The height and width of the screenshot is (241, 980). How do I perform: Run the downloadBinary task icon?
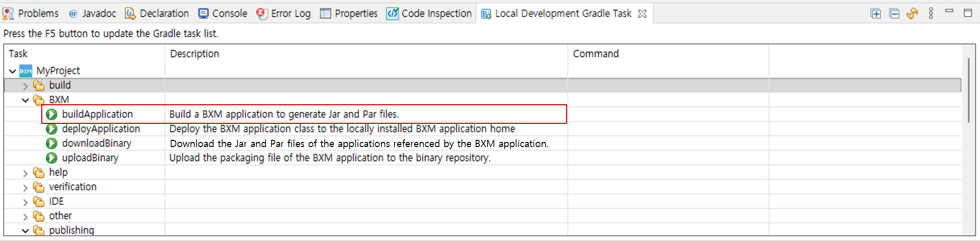click(x=52, y=143)
